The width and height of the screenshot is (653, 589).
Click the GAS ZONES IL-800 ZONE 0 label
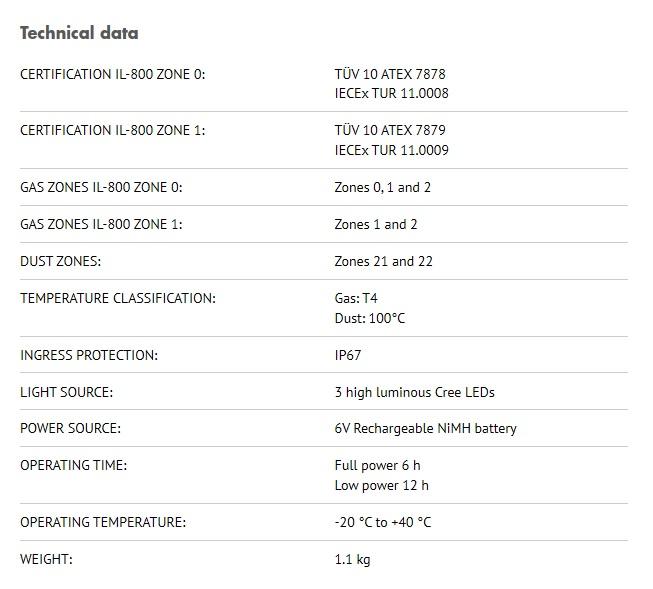tap(101, 188)
